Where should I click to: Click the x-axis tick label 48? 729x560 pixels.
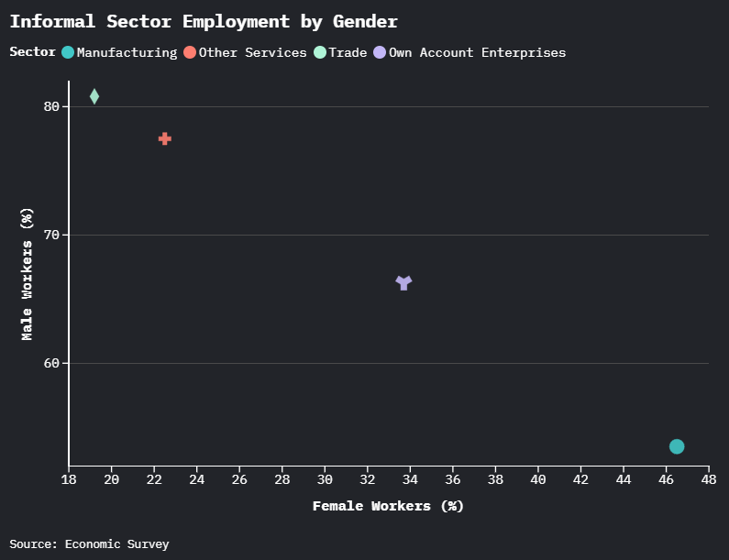point(709,479)
